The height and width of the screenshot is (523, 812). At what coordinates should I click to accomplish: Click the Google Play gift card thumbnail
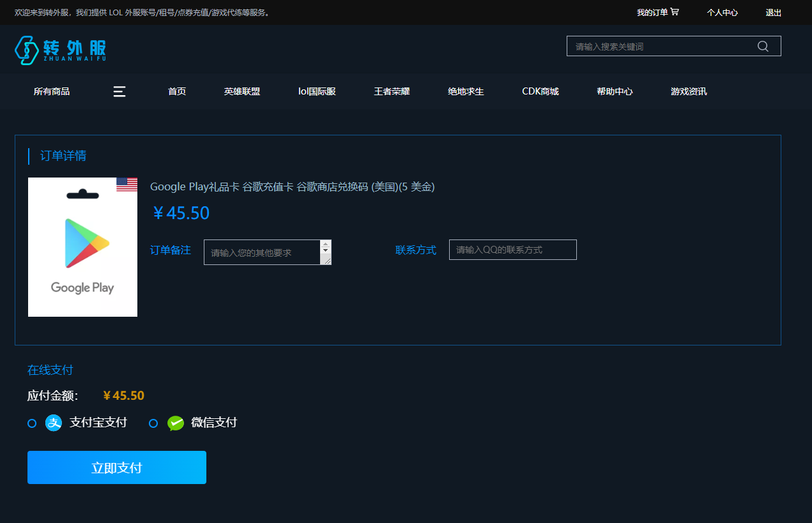coord(82,247)
